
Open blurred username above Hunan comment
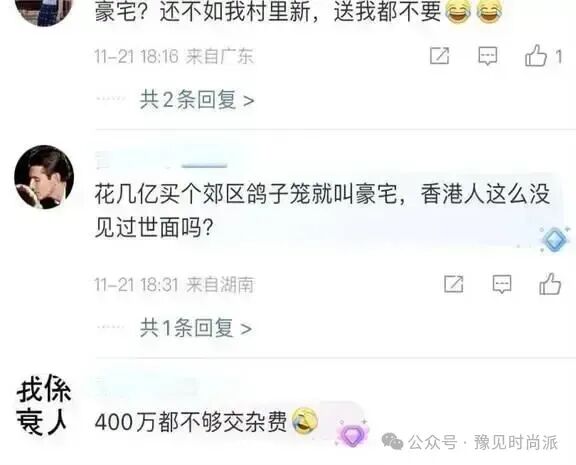(162, 161)
